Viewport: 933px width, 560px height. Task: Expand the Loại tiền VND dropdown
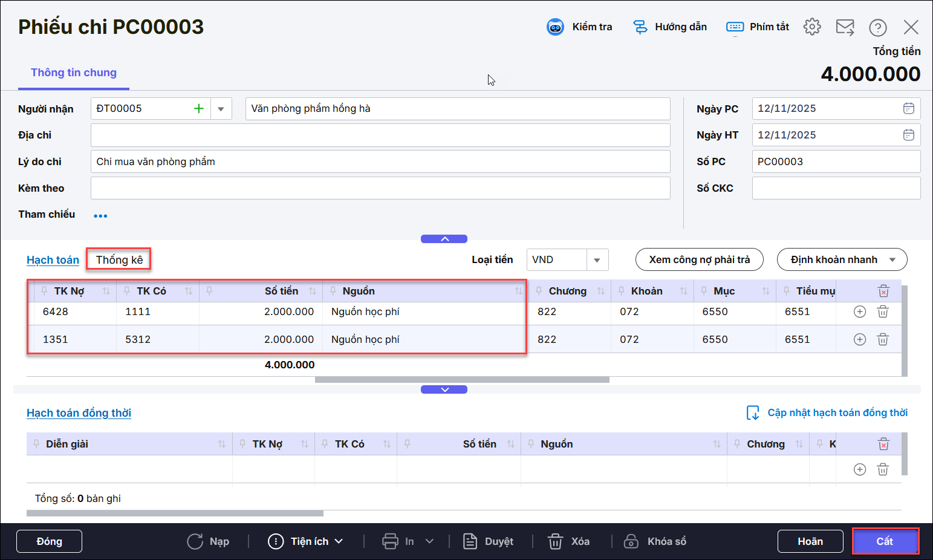pos(597,260)
